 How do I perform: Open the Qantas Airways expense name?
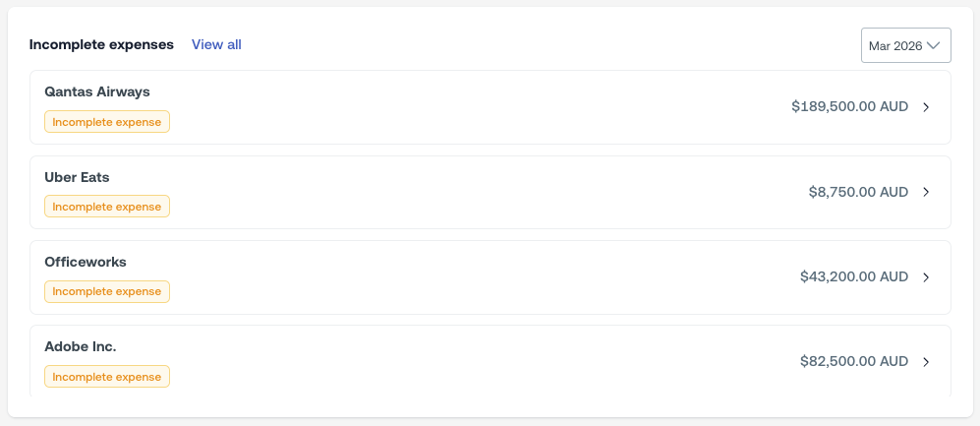pos(97,91)
